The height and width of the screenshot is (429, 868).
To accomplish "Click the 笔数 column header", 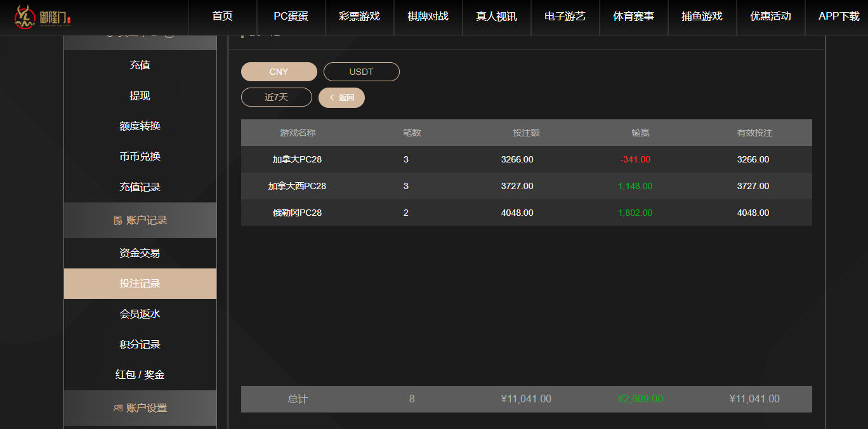I will [x=412, y=133].
